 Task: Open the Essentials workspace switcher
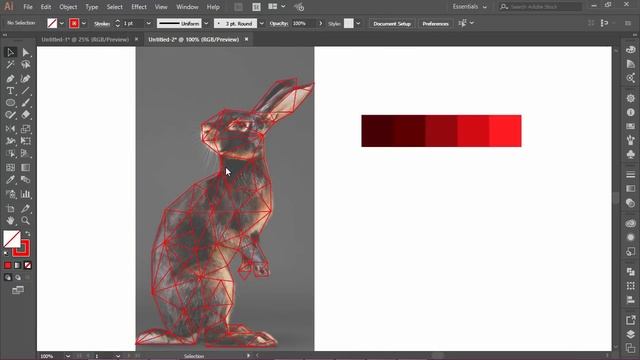point(469,7)
